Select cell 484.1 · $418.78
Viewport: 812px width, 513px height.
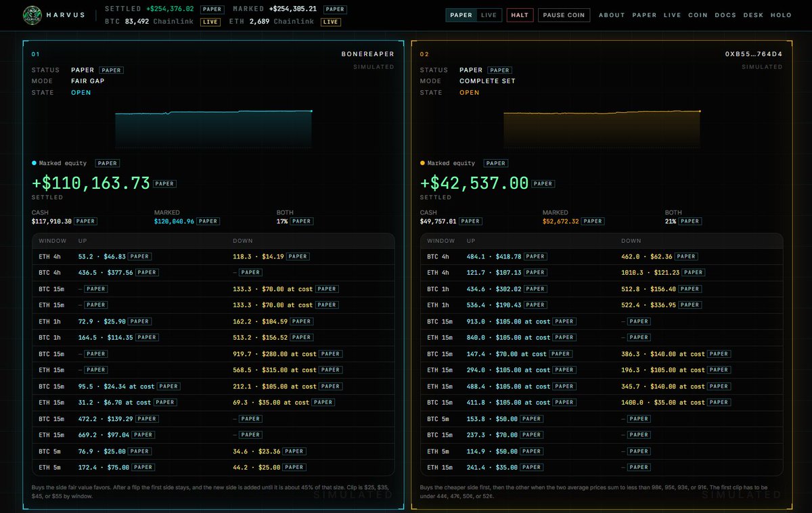pyautogui.click(x=494, y=256)
